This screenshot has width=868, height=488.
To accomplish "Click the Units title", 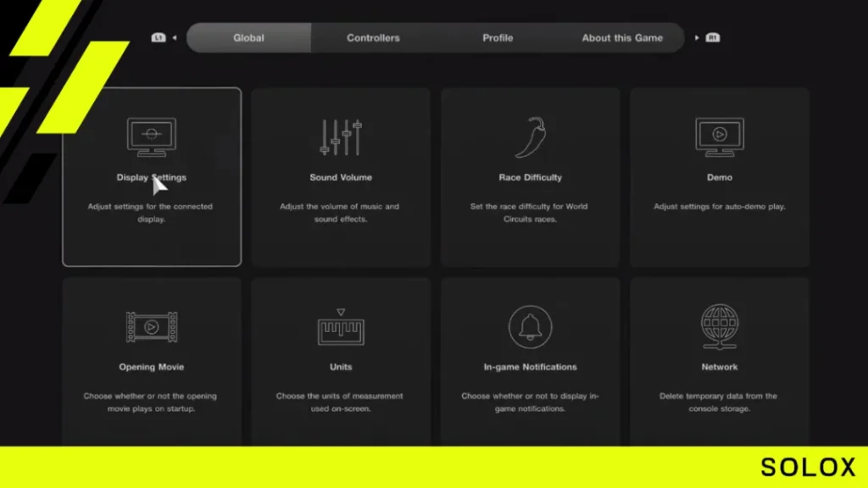I will 341,367.
